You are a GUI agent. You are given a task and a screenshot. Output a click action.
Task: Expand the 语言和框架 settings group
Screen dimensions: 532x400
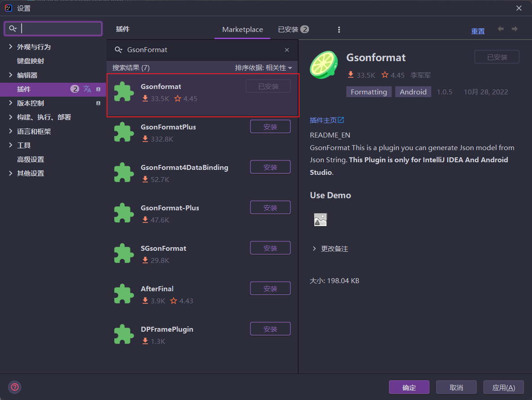coord(10,131)
